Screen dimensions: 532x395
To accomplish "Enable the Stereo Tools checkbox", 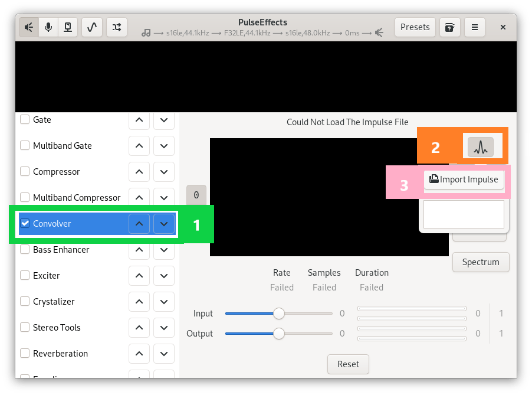I will (25, 328).
